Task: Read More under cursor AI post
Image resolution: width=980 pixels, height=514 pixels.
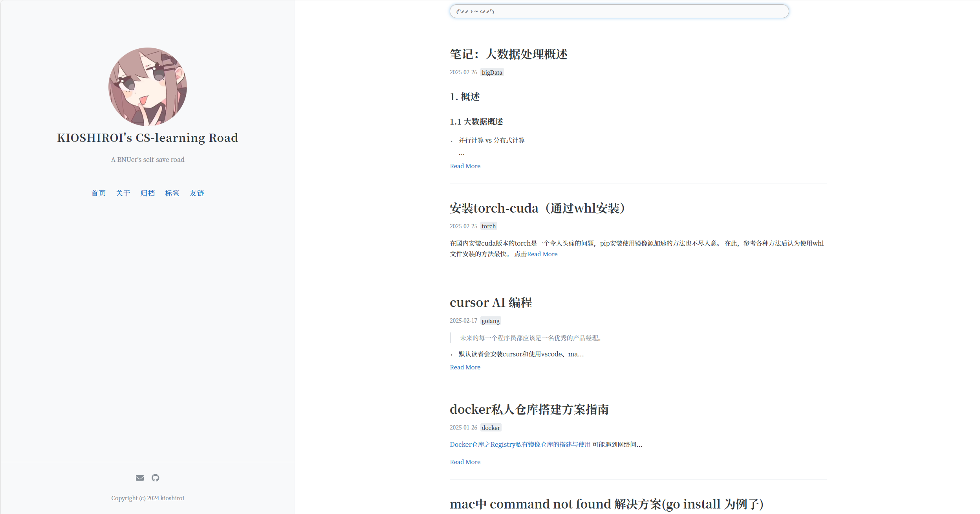Action: click(x=465, y=367)
